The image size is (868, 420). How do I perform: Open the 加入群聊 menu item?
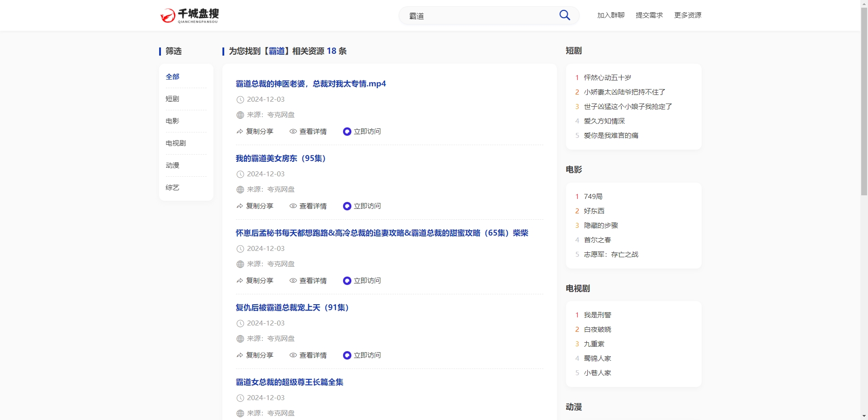click(610, 15)
